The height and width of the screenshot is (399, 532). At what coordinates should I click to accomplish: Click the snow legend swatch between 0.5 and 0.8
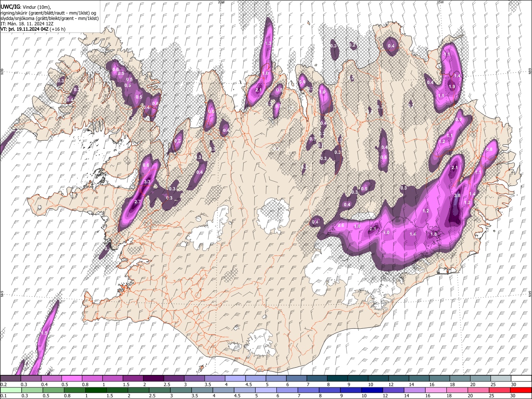(71, 379)
